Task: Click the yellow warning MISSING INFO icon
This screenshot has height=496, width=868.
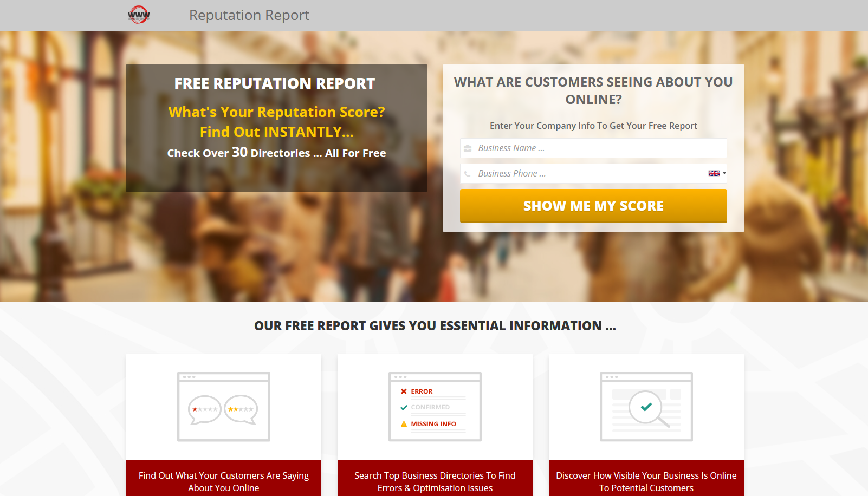Action: pos(404,424)
